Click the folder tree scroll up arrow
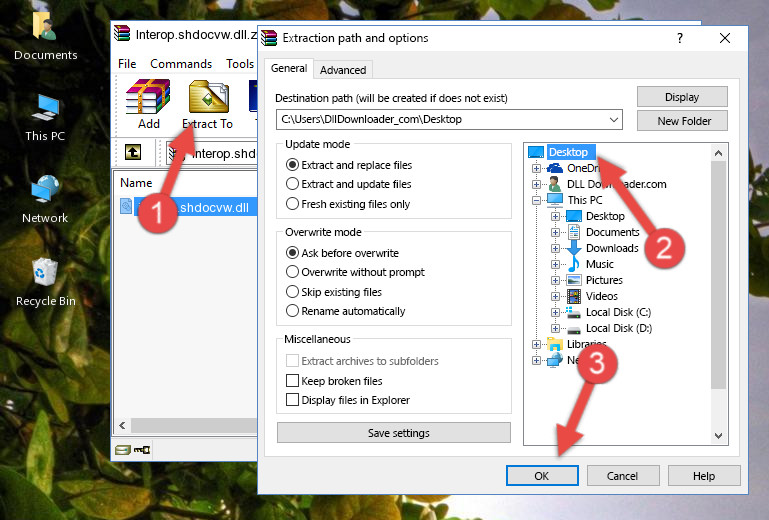 coord(718,153)
